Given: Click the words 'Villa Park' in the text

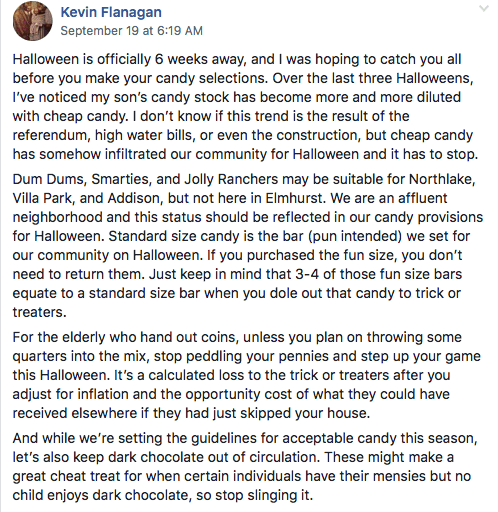Looking at the screenshot, I should pos(42,198).
